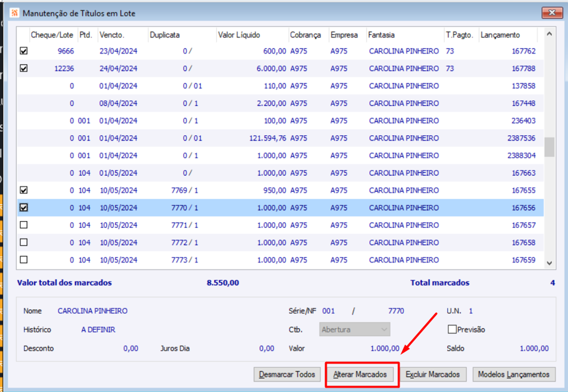Uncheck the row with Cheque/Lote 9666
The width and height of the screenshot is (568, 392).
[24, 51]
